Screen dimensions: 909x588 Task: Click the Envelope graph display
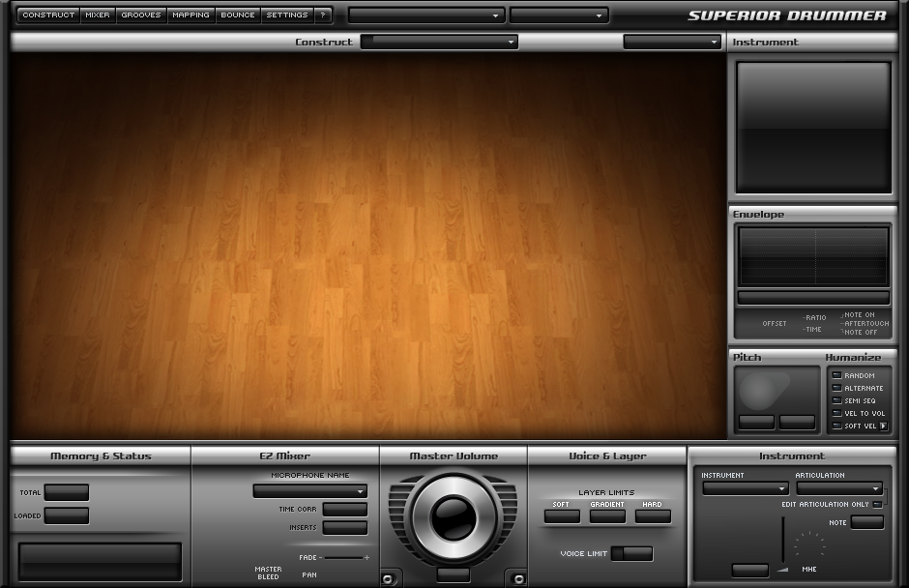812,256
